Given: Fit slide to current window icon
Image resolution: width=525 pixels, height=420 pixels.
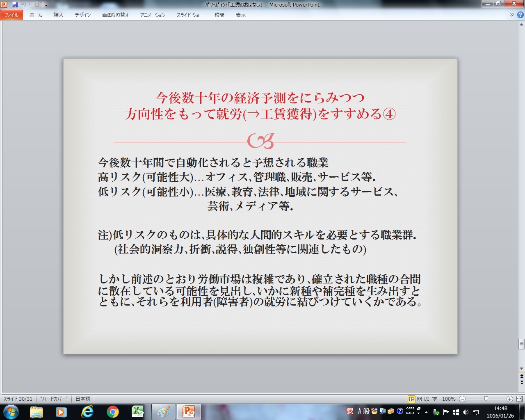Looking at the screenshot, I should click(x=519, y=399).
